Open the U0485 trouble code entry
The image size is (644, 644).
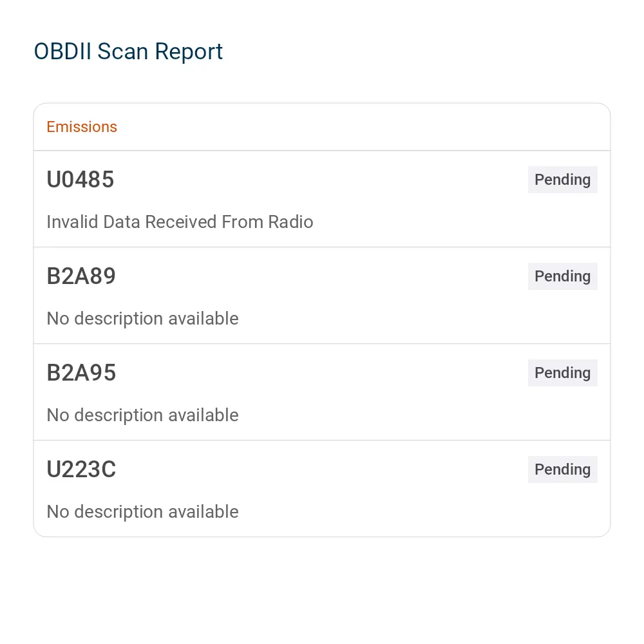click(80, 180)
